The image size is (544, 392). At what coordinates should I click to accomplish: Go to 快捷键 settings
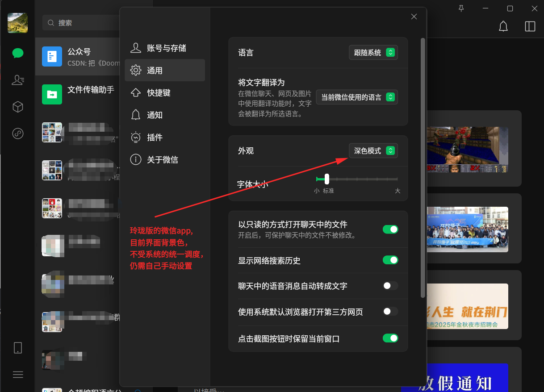[x=165, y=93]
